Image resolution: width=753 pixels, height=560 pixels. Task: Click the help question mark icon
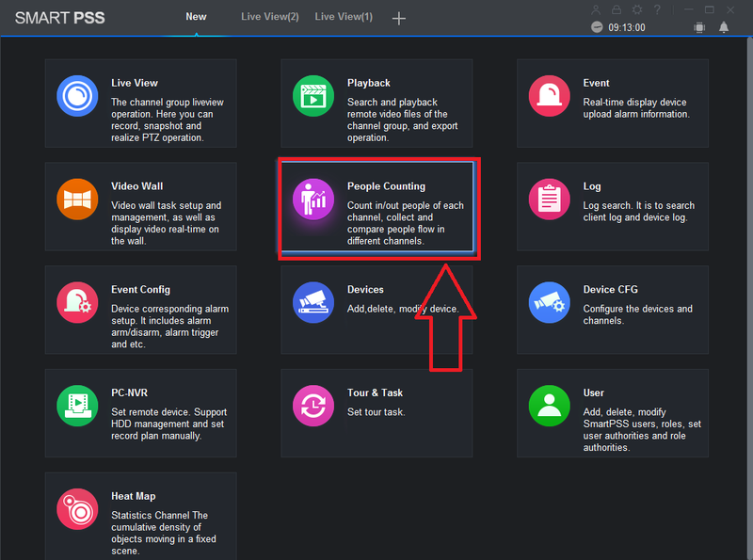tap(657, 9)
